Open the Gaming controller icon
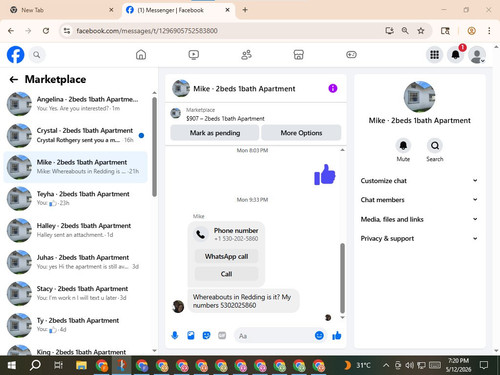The width and height of the screenshot is (500, 375). point(351,55)
